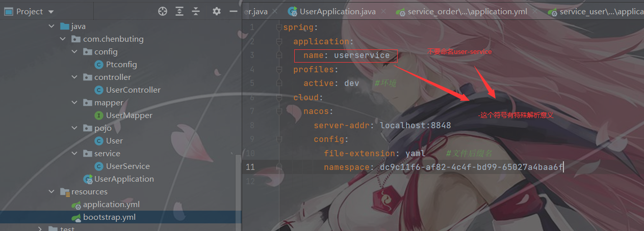Click the Expand All icon in Project toolbar
Screen dimensions: 644x231
click(x=179, y=11)
